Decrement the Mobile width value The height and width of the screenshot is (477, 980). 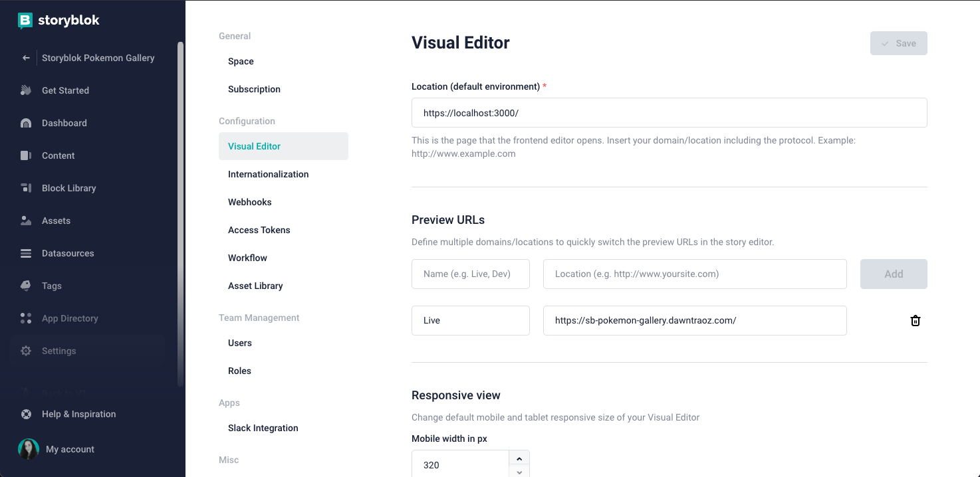coord(519,472)
